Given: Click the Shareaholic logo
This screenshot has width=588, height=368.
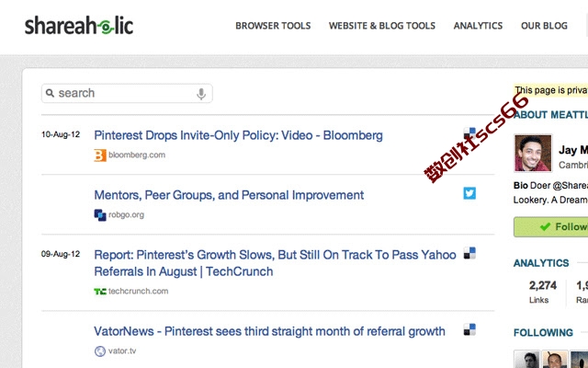Looking at the screenshot, I should pos(79,26).
